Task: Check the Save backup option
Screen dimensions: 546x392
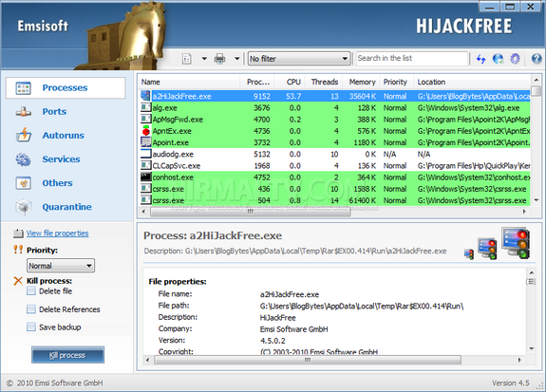Action: [31, 327]
